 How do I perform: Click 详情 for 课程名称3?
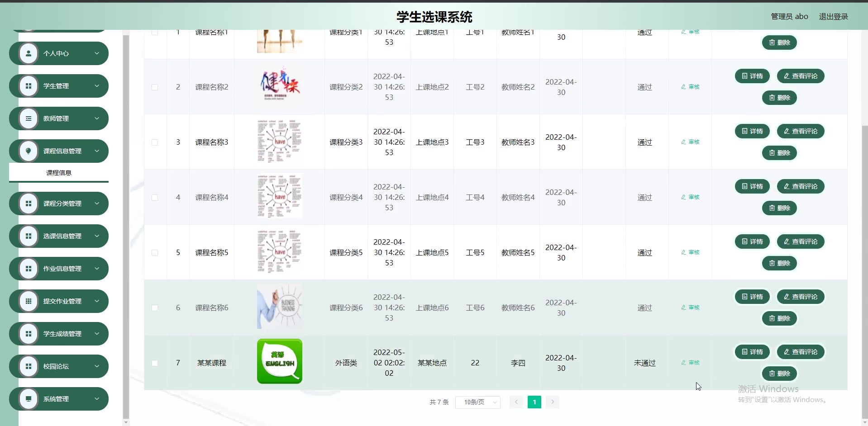tap(752, 131)
